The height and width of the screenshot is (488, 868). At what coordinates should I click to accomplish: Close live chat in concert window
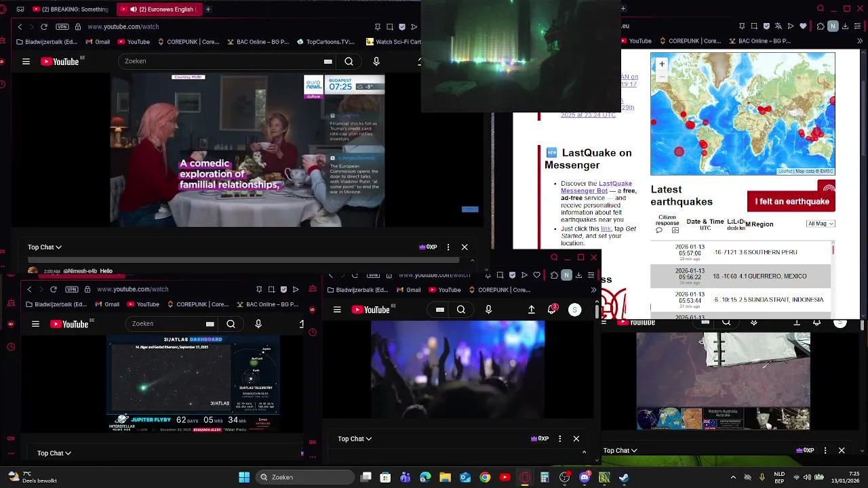[576, 439]
